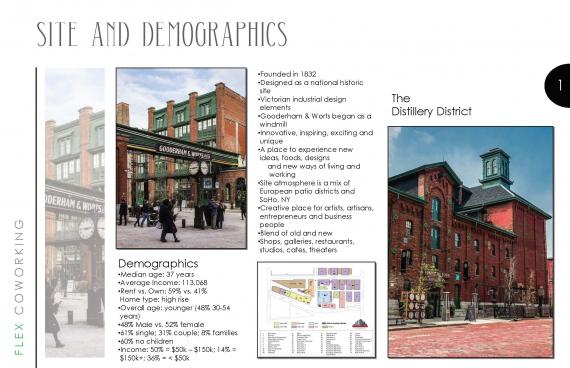Click 'Blend of old and new' bullet
The image size is (570, 368).
click(295, 233)
